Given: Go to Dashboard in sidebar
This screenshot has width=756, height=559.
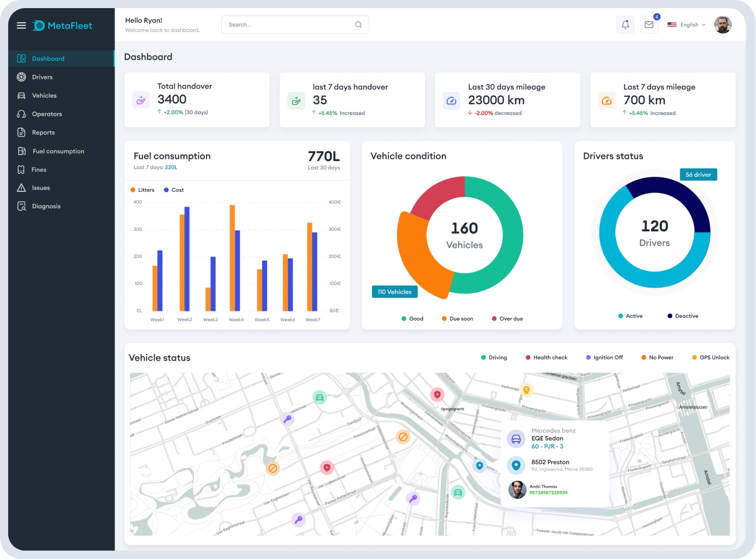Looking at the screenshot, I should 61,58.
